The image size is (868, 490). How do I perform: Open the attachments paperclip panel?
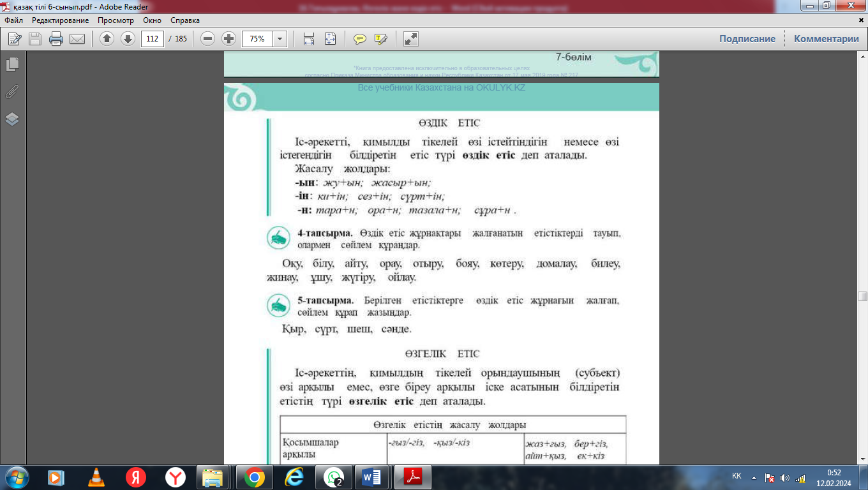point(12,92)
